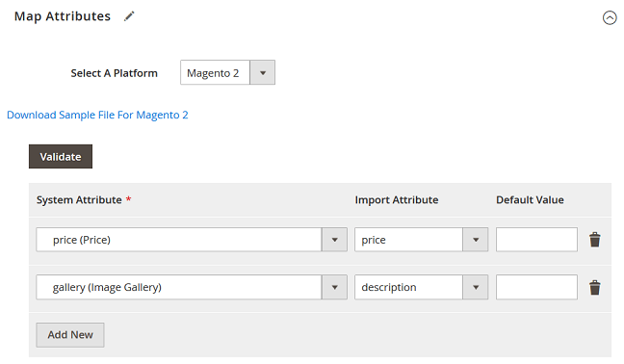Open the price (Price) system attribute dropdown

tap(192, 240)
